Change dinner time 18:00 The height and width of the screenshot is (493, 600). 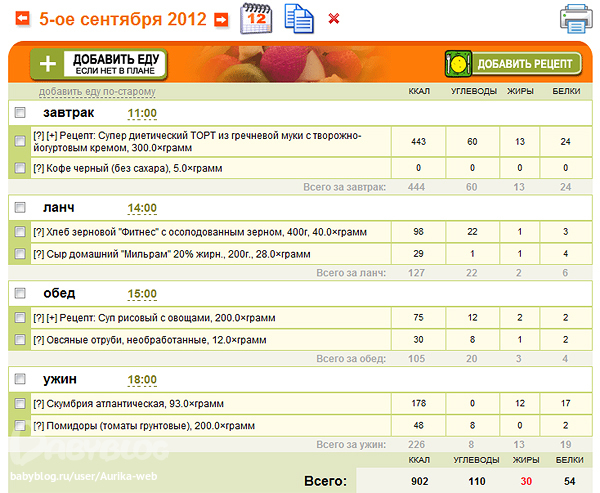point(142,381)
